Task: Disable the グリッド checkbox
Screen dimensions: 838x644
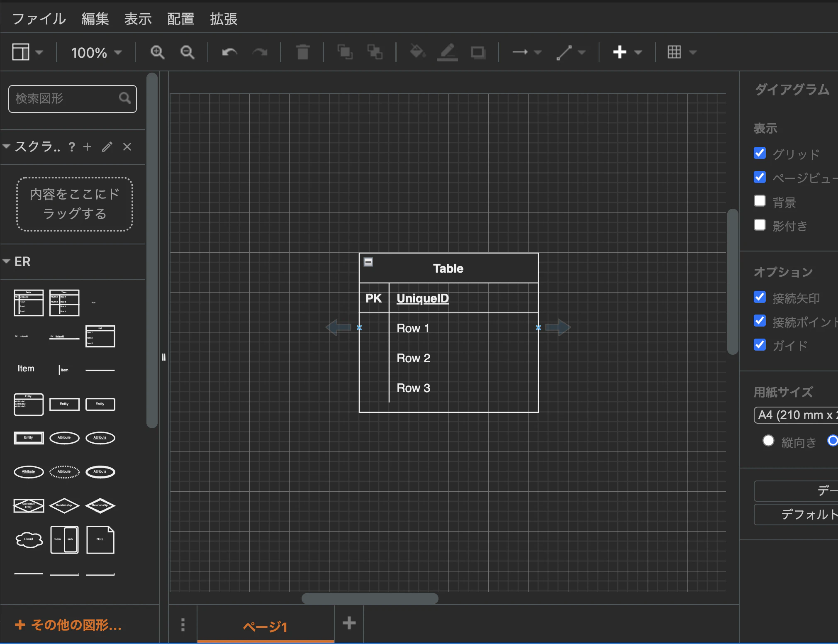Action: [x=760, y=153]
